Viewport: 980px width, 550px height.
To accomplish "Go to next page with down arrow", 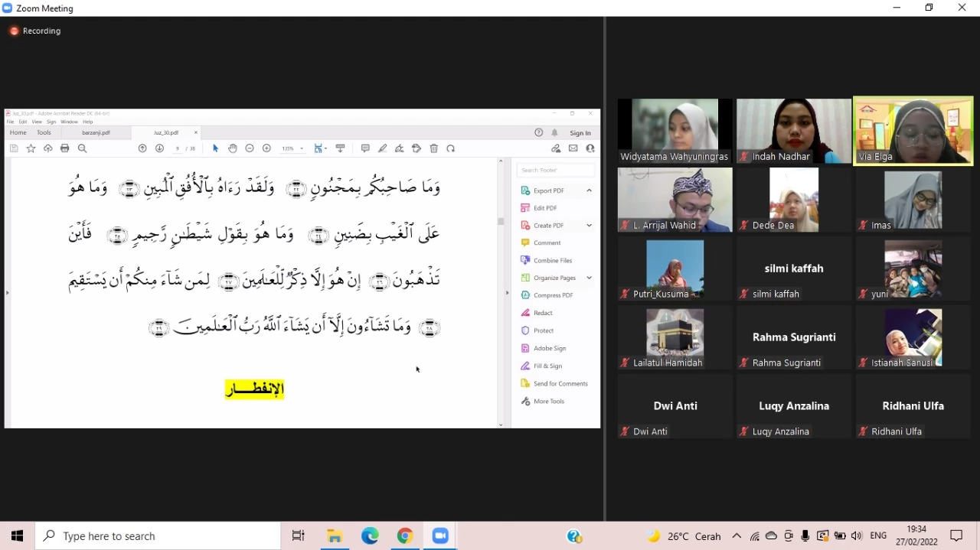I will pos(159,148).
